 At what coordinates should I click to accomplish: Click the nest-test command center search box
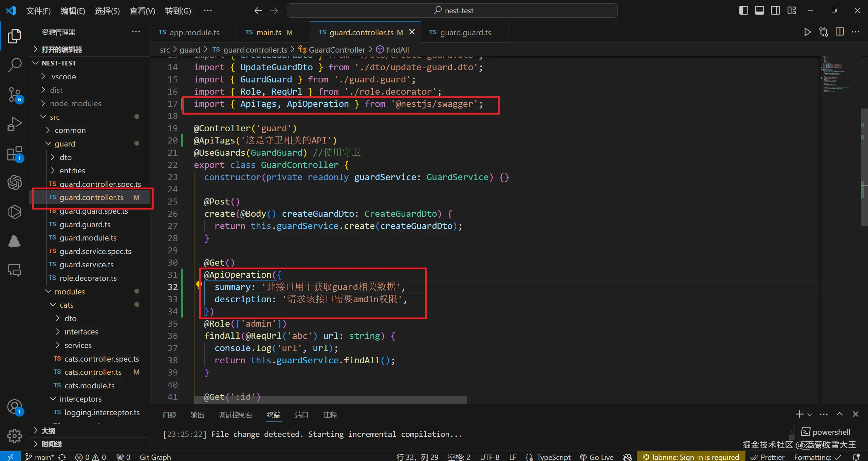(x=452, y=11)
